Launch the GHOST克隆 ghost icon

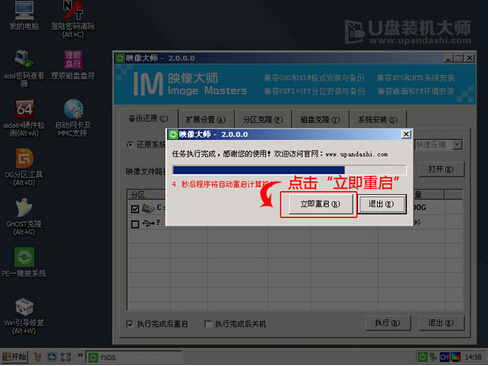click(x=24, y=207)
